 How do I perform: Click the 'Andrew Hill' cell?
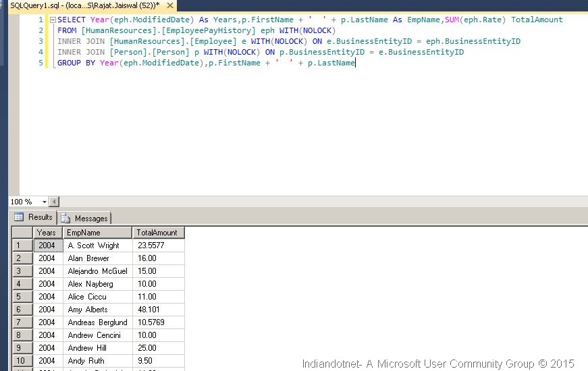[97, 347]
